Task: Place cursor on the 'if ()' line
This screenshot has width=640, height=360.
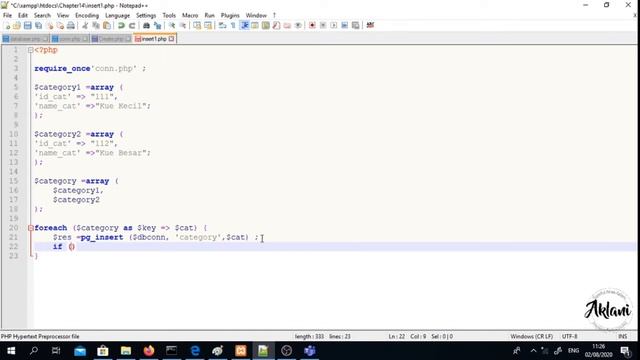Action: click(x=64, y=247)
